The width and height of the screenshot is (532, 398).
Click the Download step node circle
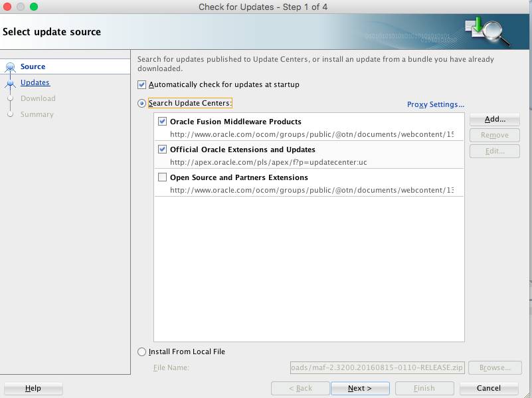[11, 98]
